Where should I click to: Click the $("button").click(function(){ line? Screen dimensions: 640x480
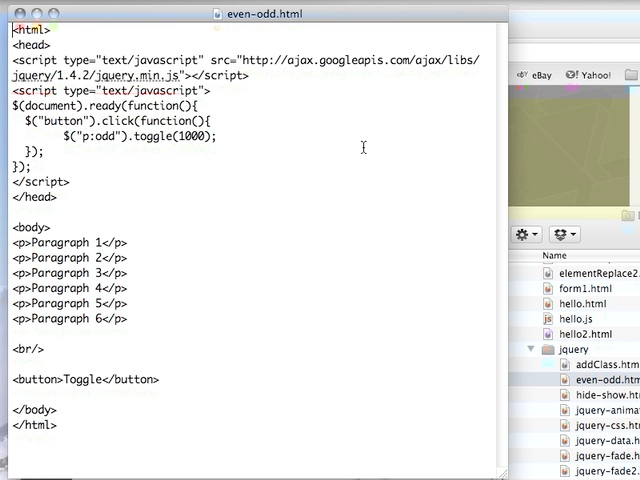(118, 121)
